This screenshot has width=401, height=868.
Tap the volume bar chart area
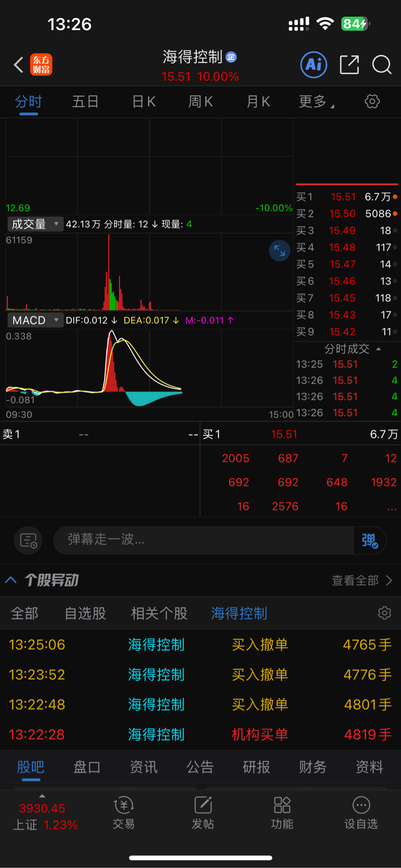click(149, 272)
